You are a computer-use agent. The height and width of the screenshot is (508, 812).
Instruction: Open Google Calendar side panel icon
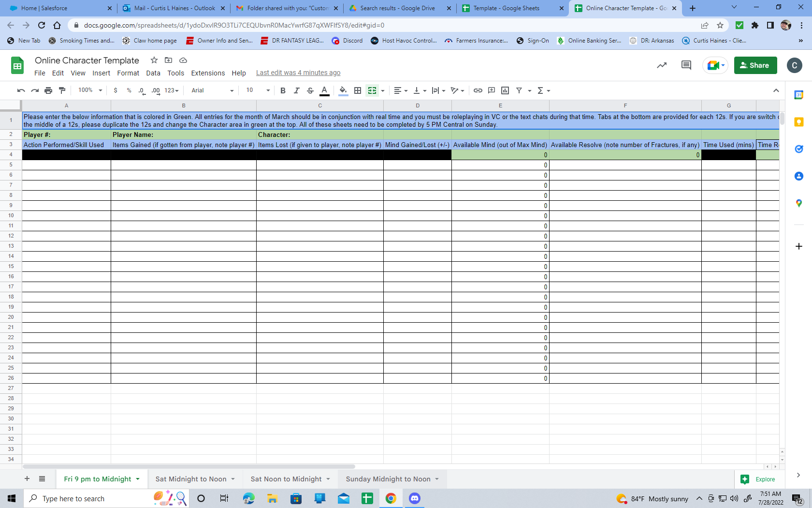798,95
